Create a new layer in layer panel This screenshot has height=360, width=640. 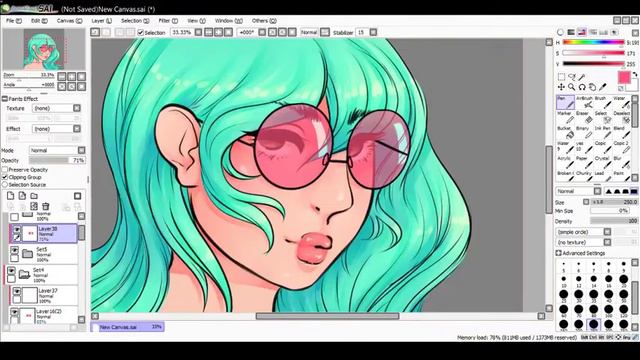tap(11, 196)
